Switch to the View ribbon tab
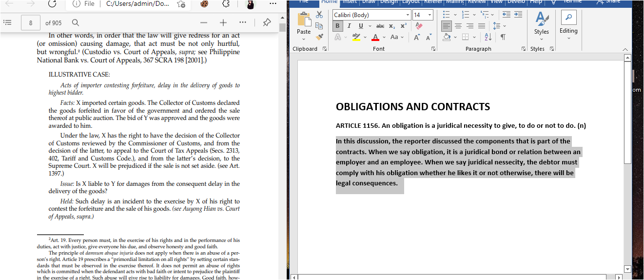Viewport: 644px width, 280px height. pos(496,2)
